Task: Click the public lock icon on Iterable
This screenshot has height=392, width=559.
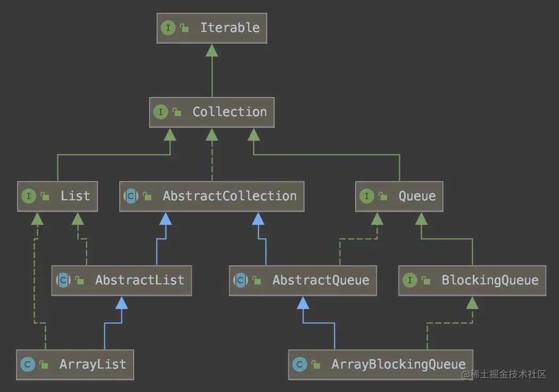Action: click(x=184, y=28)
